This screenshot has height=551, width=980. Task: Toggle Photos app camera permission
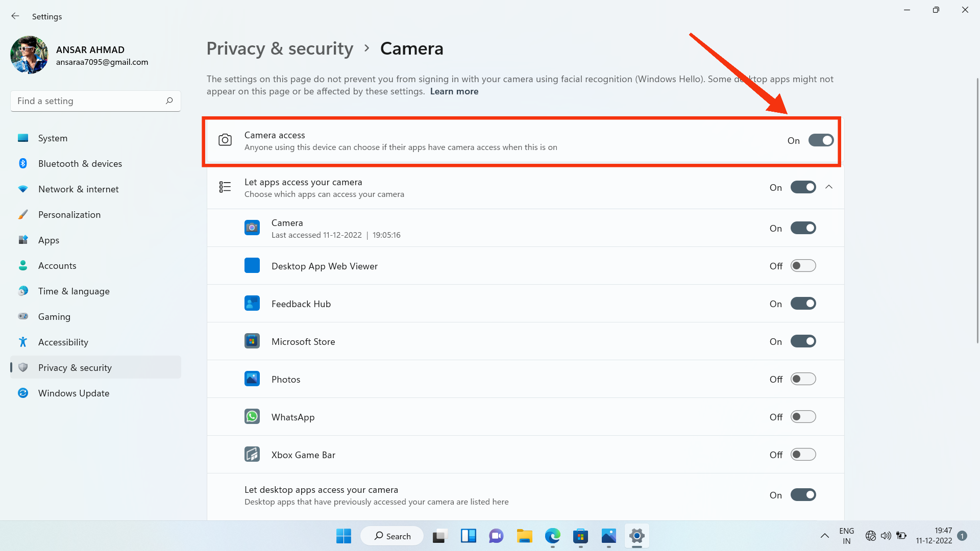coord(803,379)
